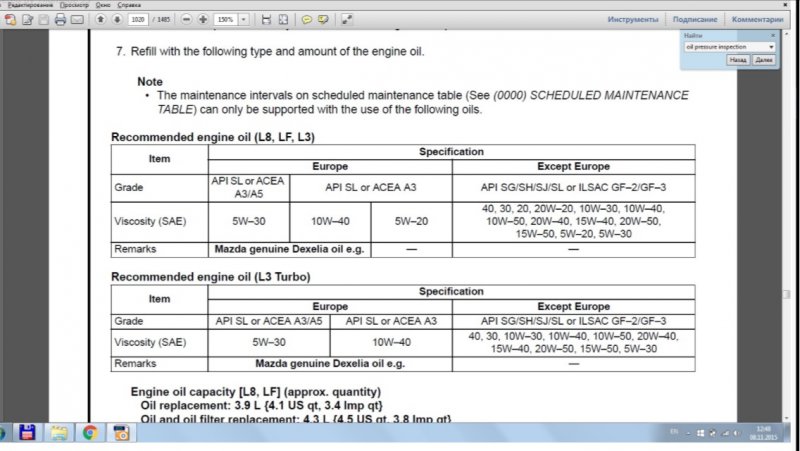Go to next page with down arrow
Viewport: 800px width, 451px height.
117,19
